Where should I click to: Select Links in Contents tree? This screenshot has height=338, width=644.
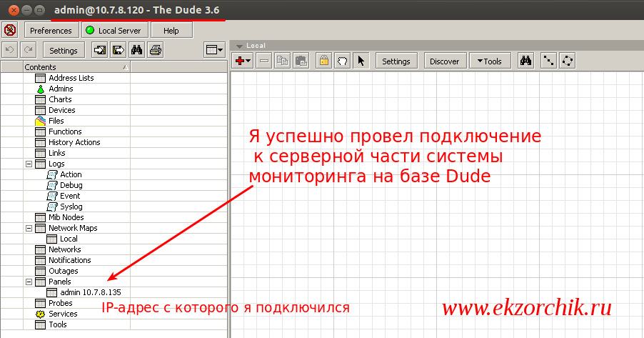56,152
